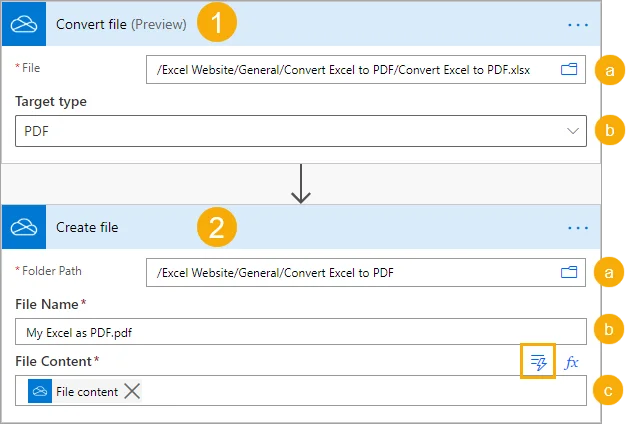Viewport: 626px width, 424px height.
Task: Click the OneDrive icon on Convert file
Action: click(24, 24)
